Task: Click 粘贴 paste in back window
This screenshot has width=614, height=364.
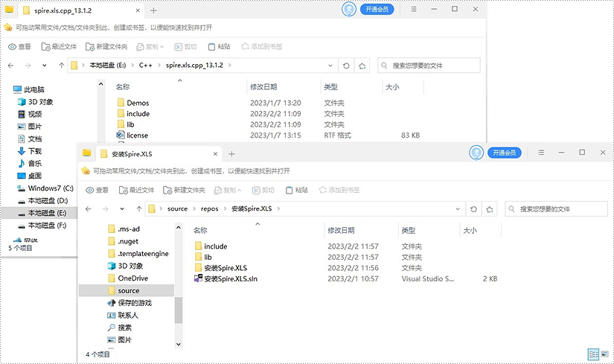Action: point(220,47)
